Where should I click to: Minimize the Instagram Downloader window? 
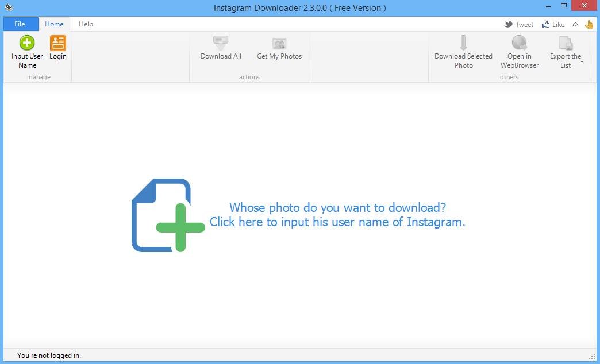[549, 6]
